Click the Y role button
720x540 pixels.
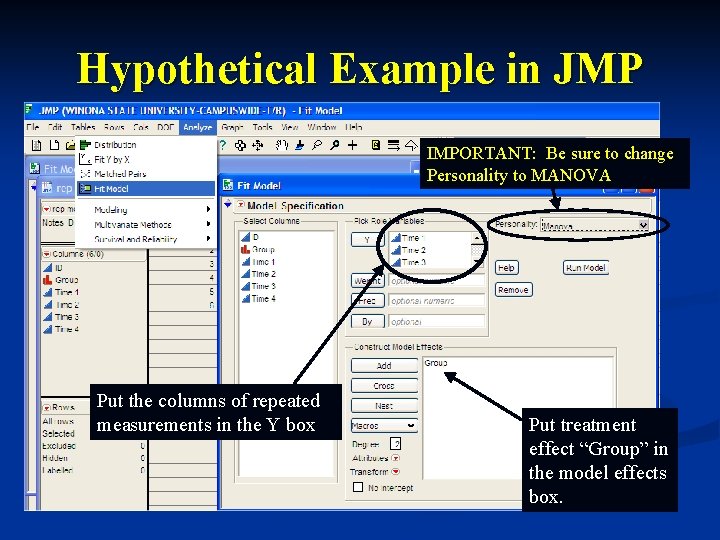click(x=367, y=240)
